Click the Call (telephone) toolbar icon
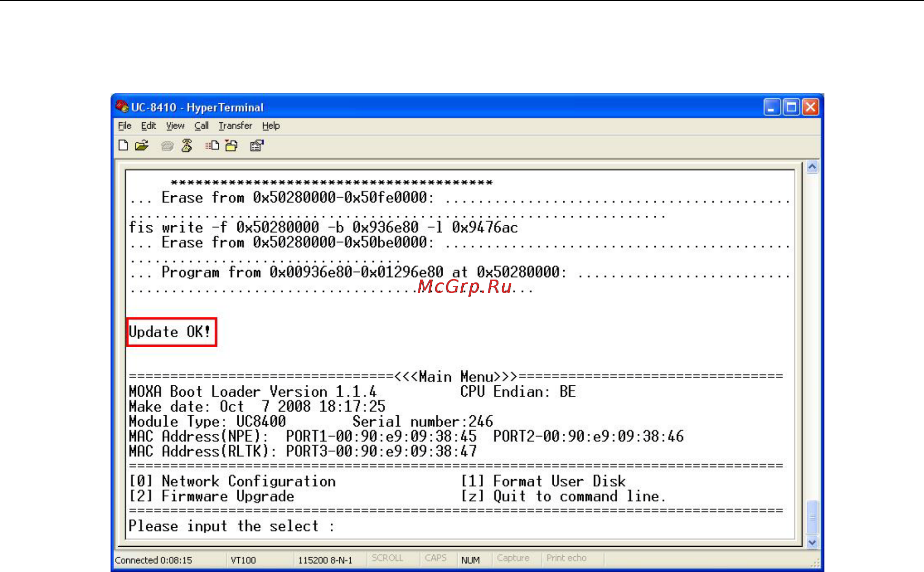The image size is (924, 572). 167,146
